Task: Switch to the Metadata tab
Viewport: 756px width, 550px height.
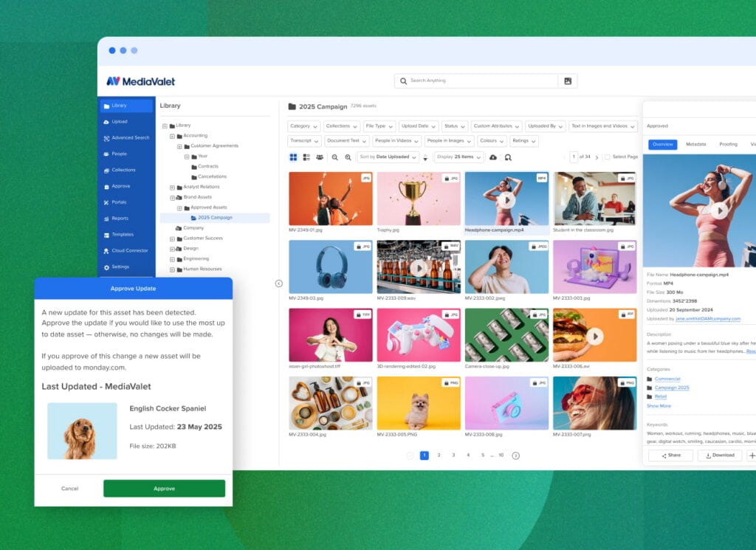Action: [695, 145]
